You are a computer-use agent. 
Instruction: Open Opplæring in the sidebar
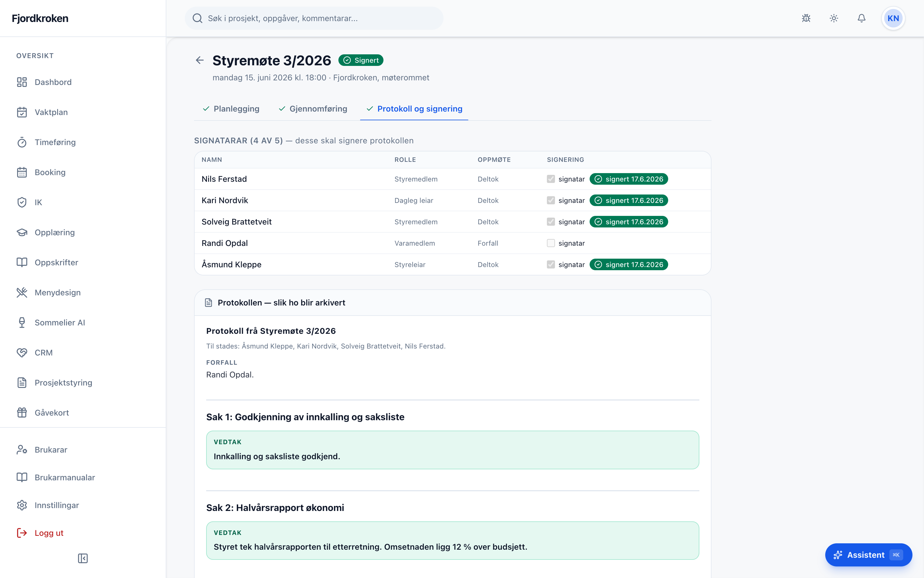pos(83,232)
